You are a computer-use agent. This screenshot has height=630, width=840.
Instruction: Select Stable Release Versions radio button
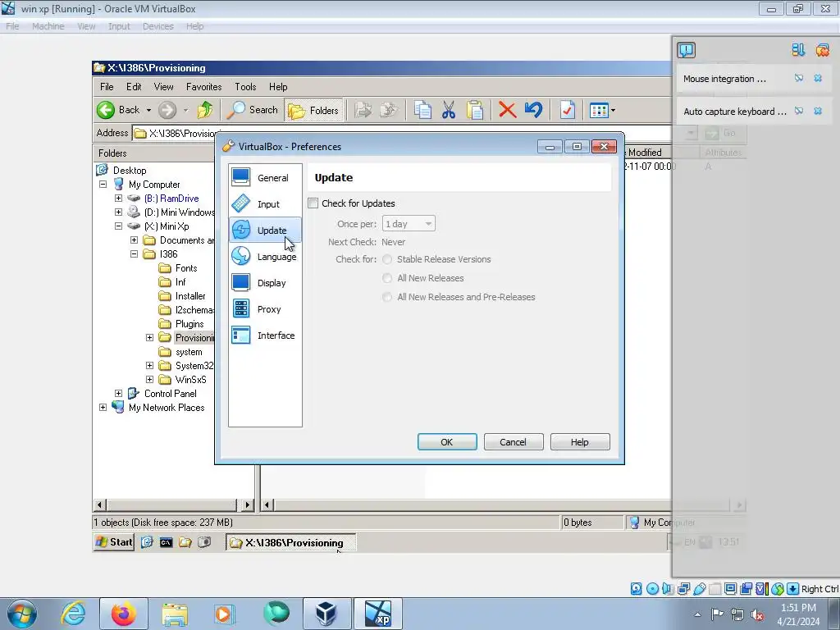point(387,259)
